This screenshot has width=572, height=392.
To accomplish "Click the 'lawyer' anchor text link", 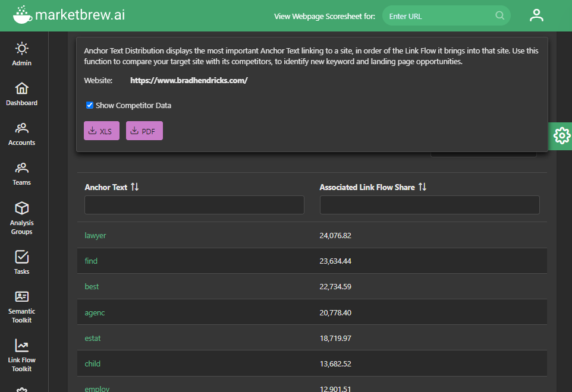I will coord(95,236).
